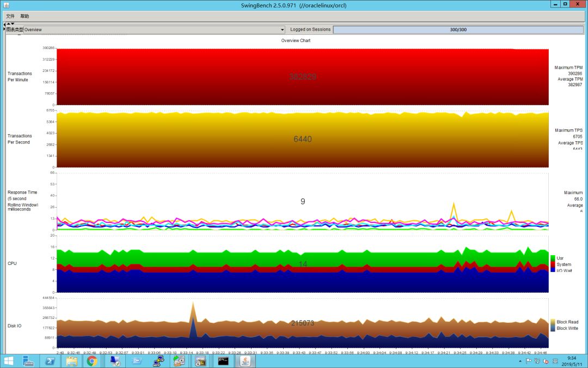Open the 文件 (File) menu
The width and height of the screenshot is (588, 368).
(10, 16)
